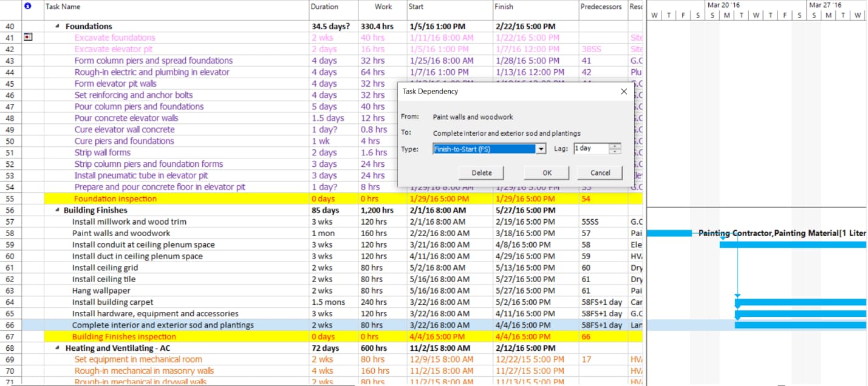
Task: Open the dependency Type dropdown
Action: pos(541,148)
